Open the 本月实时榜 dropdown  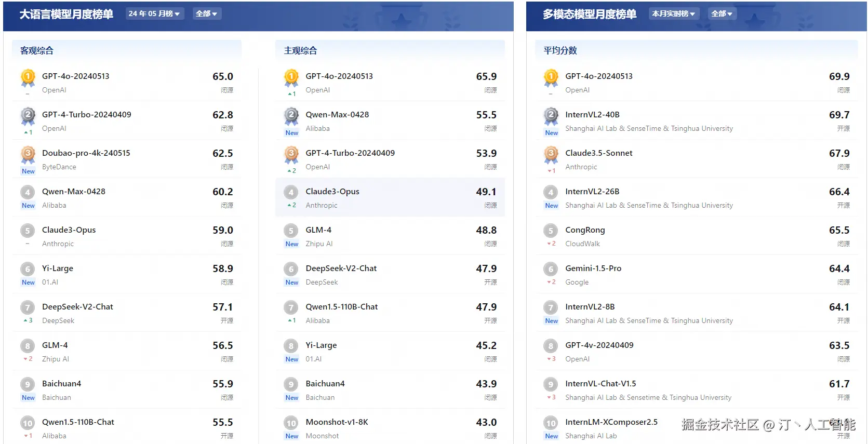[674, 14]
